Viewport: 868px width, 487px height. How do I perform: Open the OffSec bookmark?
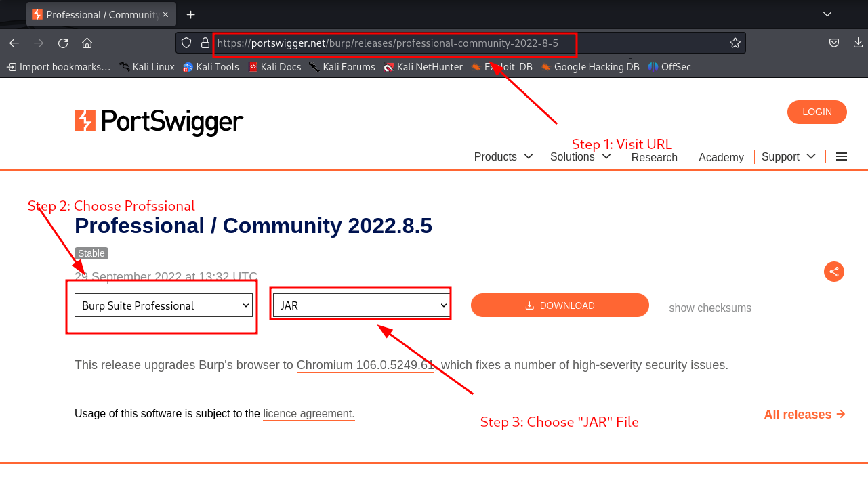[x=669, y=67]
